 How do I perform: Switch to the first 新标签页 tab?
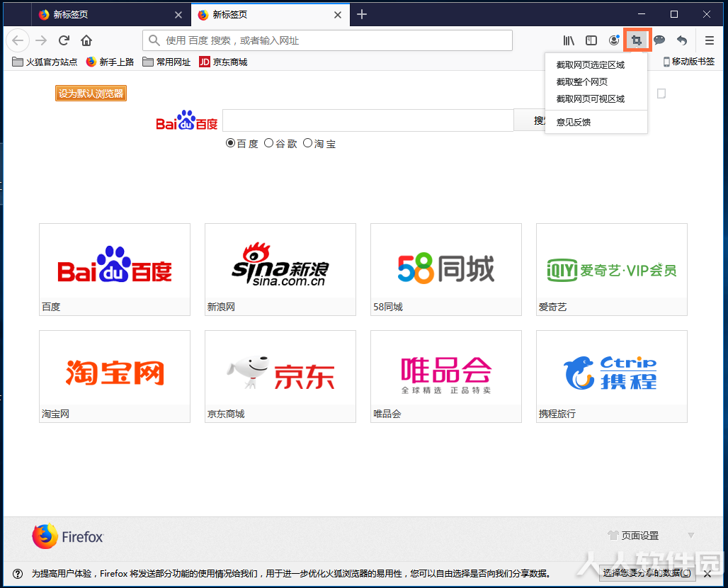110,14
